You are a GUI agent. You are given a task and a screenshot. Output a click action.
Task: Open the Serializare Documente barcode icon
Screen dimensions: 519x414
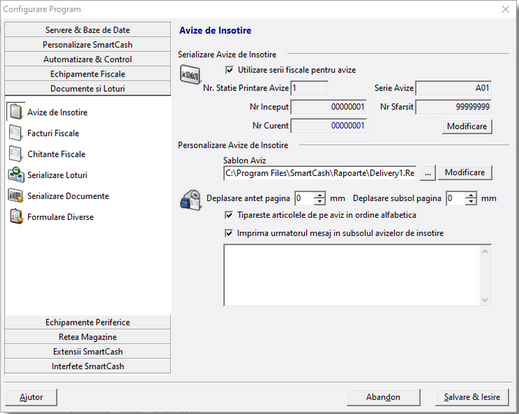point(16,196)
